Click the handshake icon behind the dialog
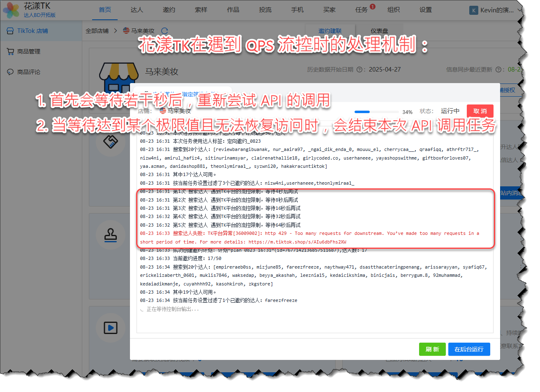 click(x=111, y=142)
